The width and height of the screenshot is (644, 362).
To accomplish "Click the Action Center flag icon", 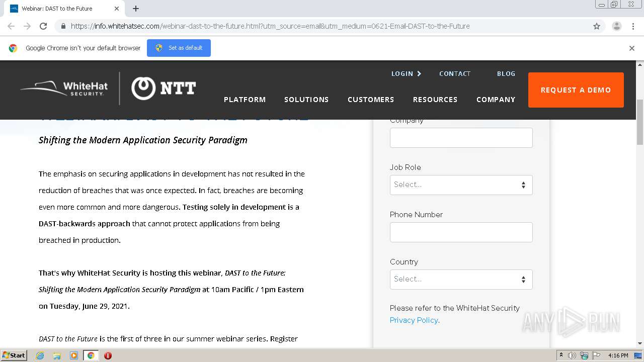I will click(x=595, y=355).
